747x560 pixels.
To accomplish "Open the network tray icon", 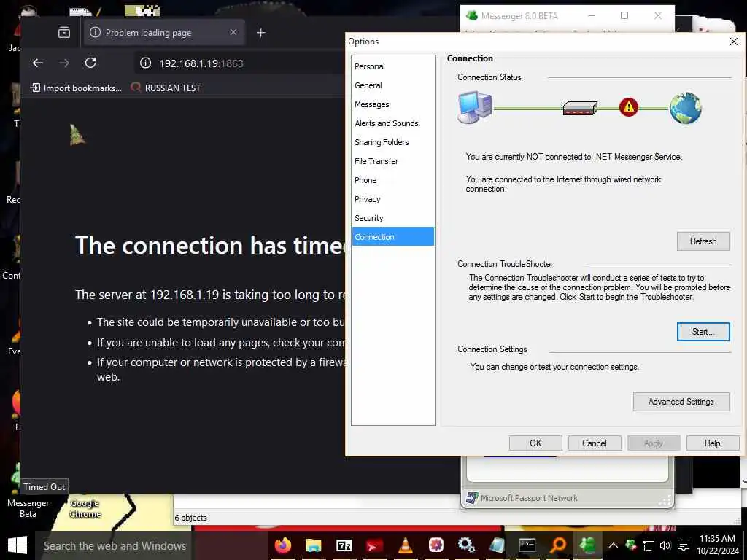I will (648, 545).
